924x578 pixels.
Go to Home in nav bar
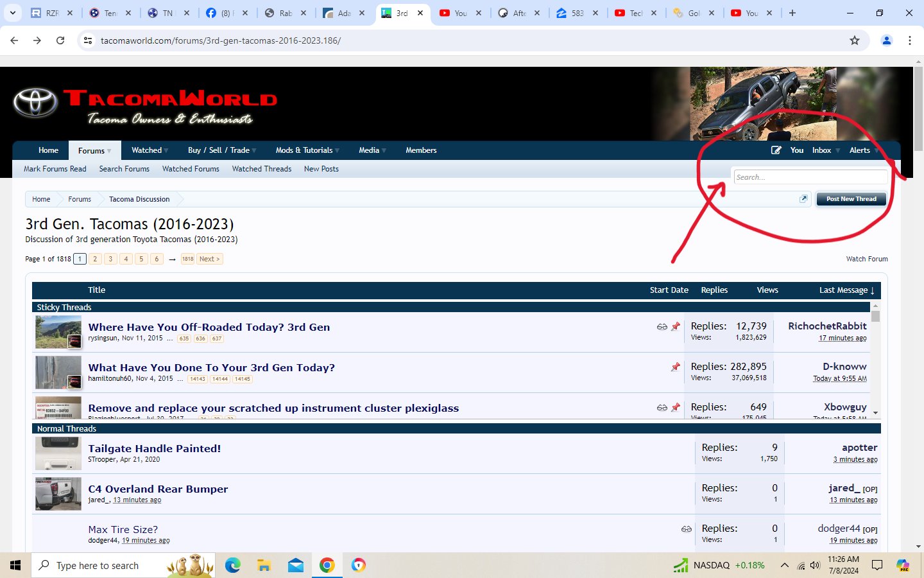point(48,150)
